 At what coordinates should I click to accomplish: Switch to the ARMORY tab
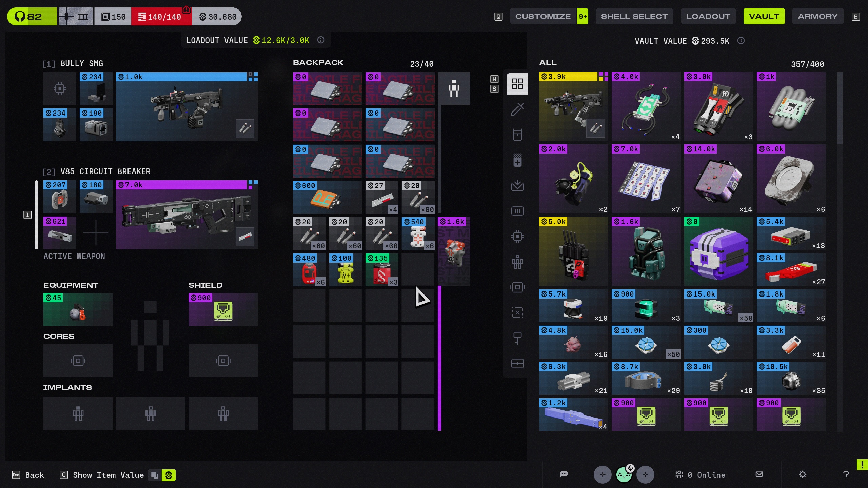coord(817,16)
